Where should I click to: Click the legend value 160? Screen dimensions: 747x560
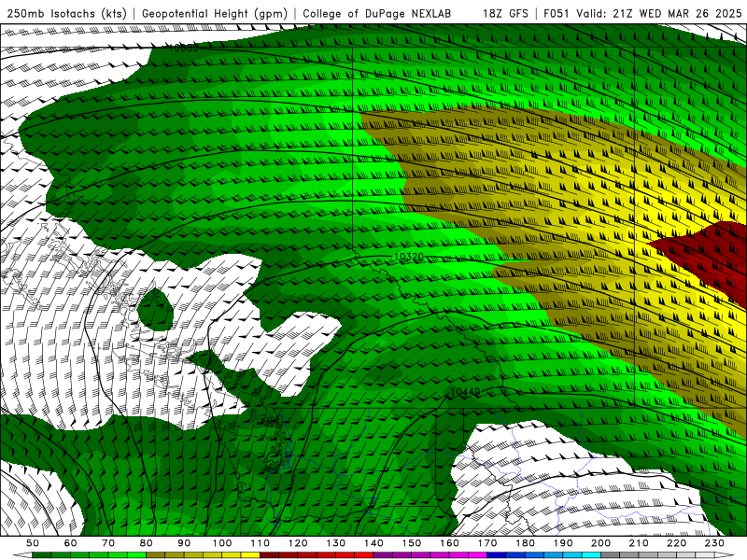click(x=450, y=543)
